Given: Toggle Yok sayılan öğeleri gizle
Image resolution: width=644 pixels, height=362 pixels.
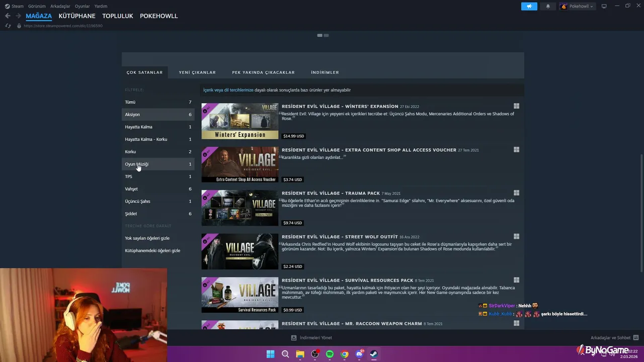Looking at the screenshot, I should coord(147,238).
